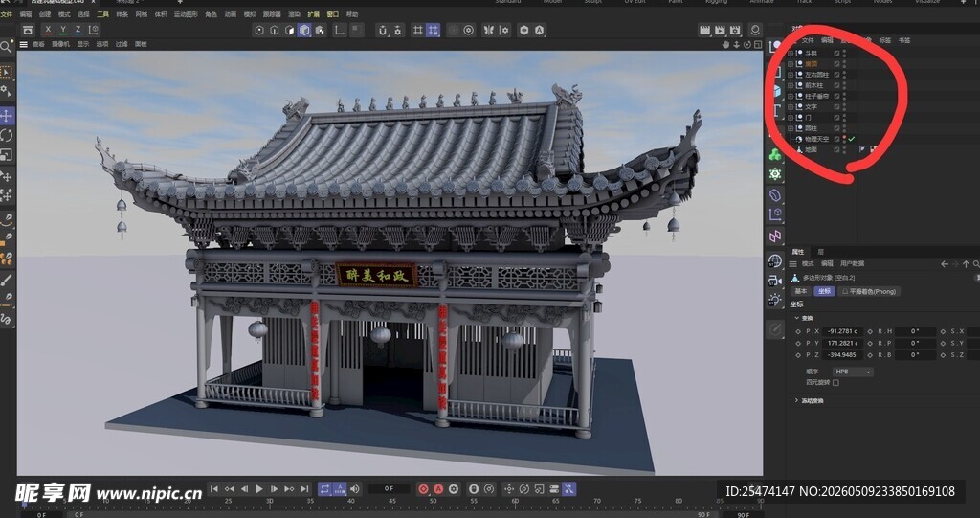Click the camera icon in right toolbar
The height and width of the screenshot is (518, 980).
tap(775, 281)
